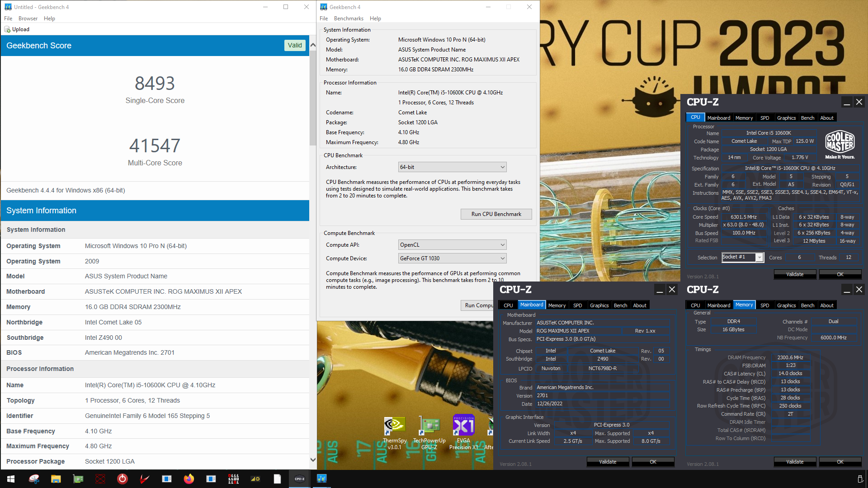Open the TechPowerUp GPU-Z desktop shortcut
The width and height of the screenshot is (868, 488).
(x=429, y=433)
